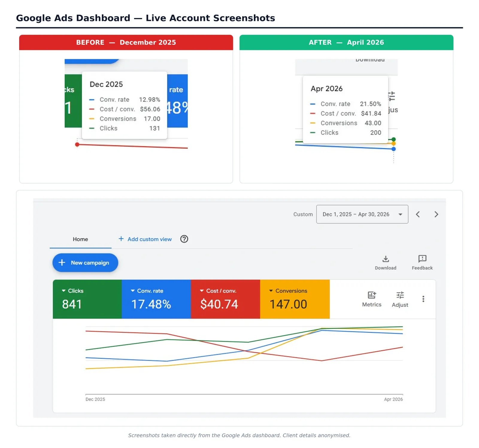Image resolution: width=479 pixels, height=448 pixels.
Task: Click Add custom view
Action: click(145, 239)
